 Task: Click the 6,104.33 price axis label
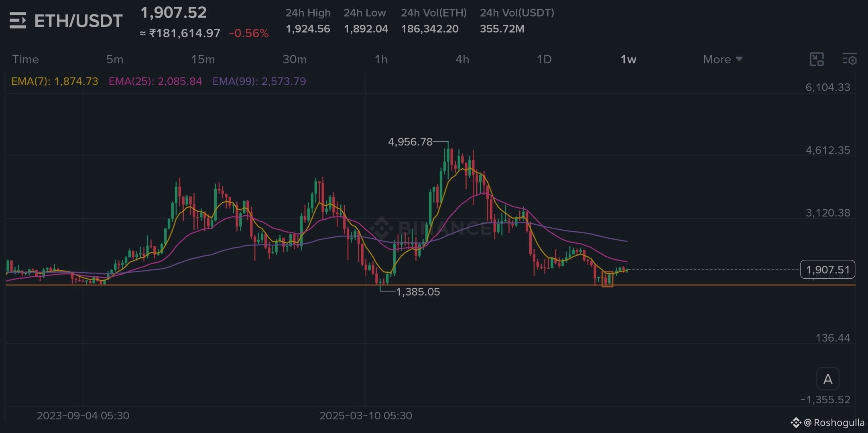pos(828,87)
